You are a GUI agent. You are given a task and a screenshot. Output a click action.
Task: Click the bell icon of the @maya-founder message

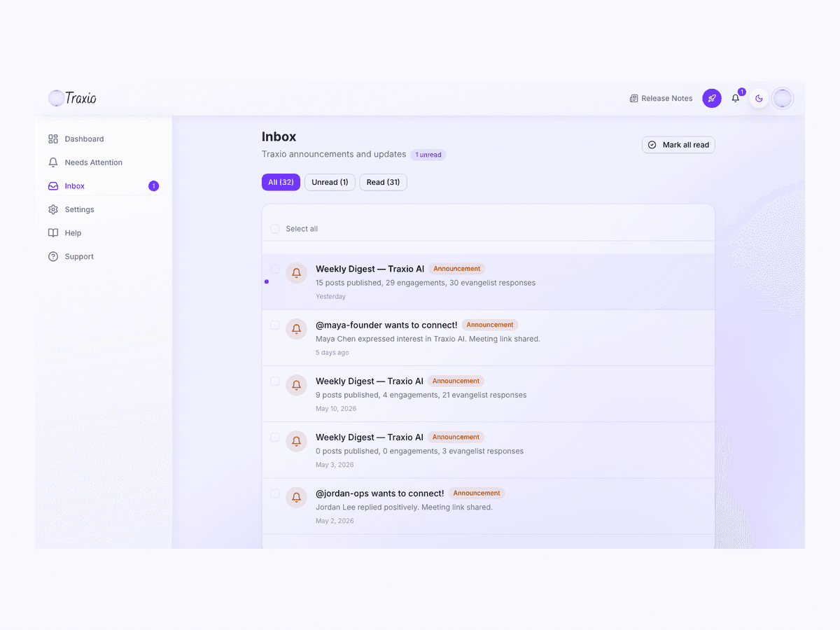pos(297,329)
